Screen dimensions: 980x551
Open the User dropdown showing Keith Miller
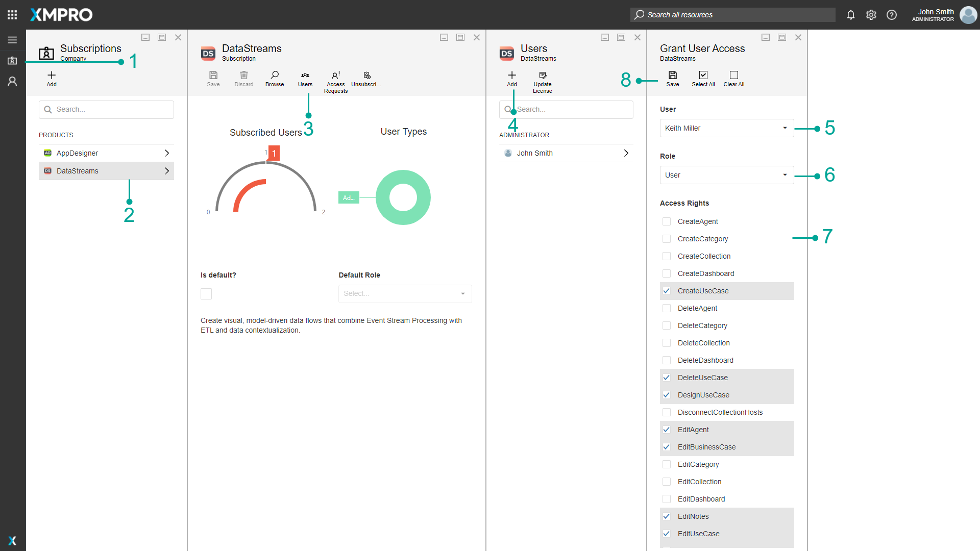(x=726, y=128)
